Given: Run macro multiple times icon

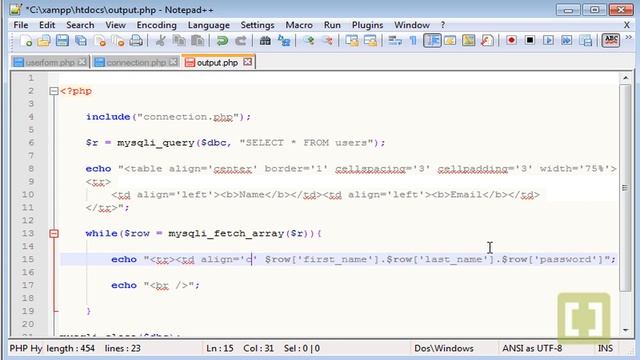Looking at the screenshot, I should pyautogui.click(x=567, y=40).
